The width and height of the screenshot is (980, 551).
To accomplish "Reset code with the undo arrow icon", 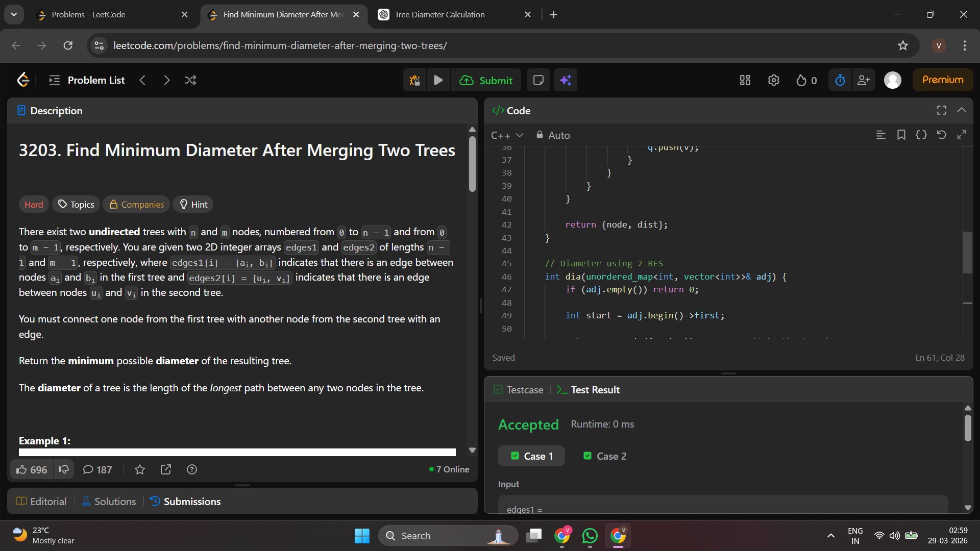I will tap(941, 135).
